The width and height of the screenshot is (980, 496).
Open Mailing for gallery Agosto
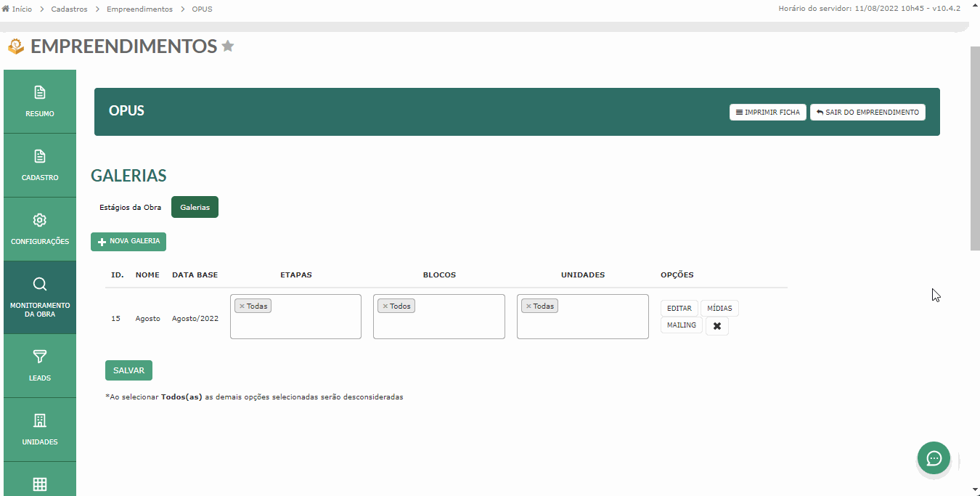point(682,325)
